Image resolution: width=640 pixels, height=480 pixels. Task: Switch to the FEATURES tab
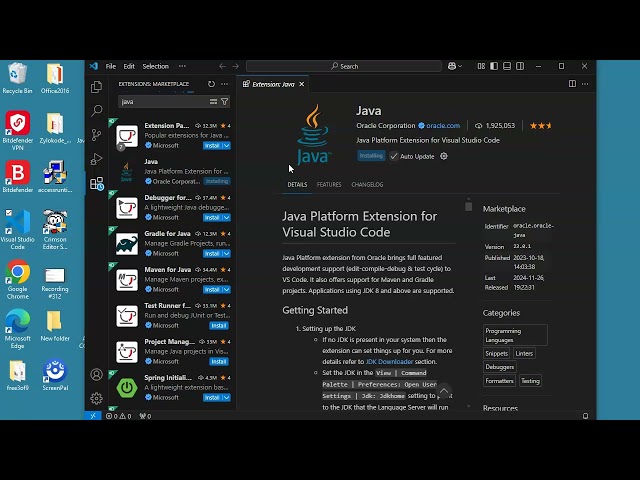(x=329, y=184)
